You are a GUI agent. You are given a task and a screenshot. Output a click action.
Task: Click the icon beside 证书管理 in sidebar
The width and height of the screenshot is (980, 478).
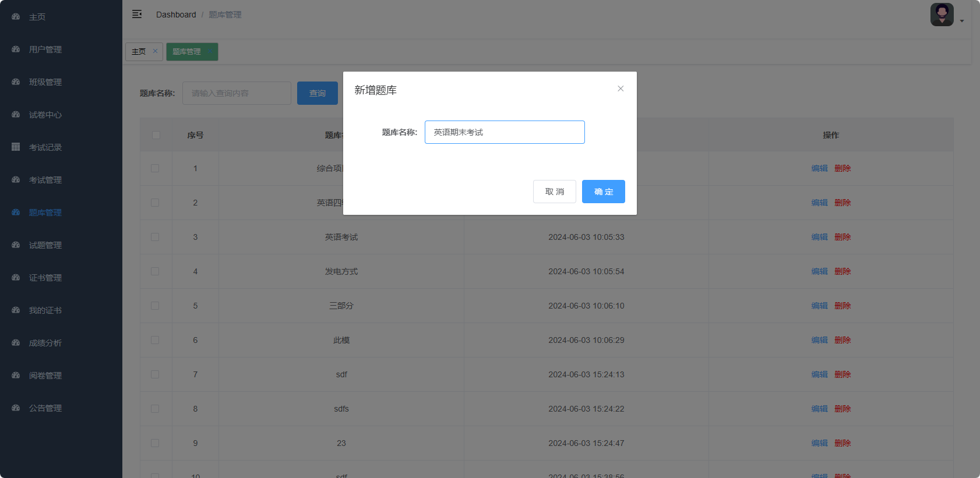(x=16, y=278)
